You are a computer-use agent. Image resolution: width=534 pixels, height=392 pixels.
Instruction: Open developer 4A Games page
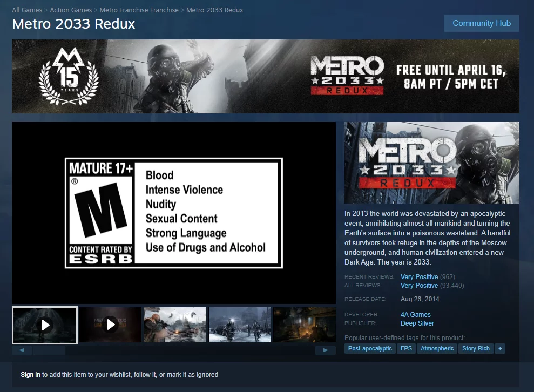pos(416,315)
